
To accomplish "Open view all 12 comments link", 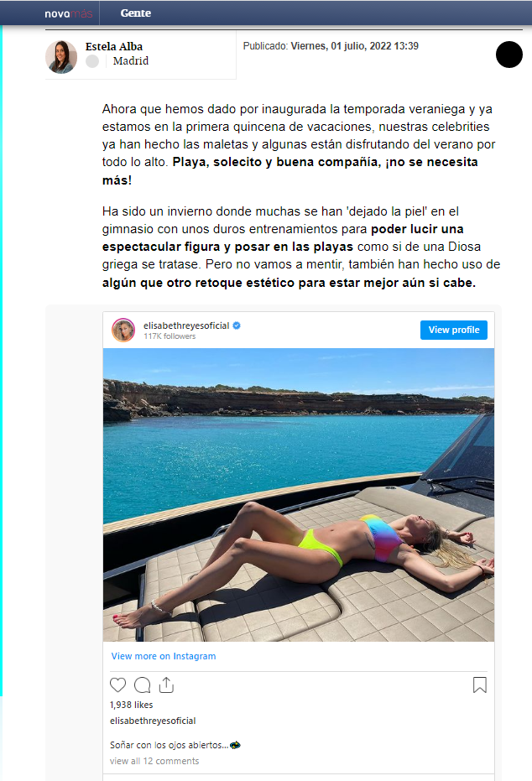I will click(154, 761).
